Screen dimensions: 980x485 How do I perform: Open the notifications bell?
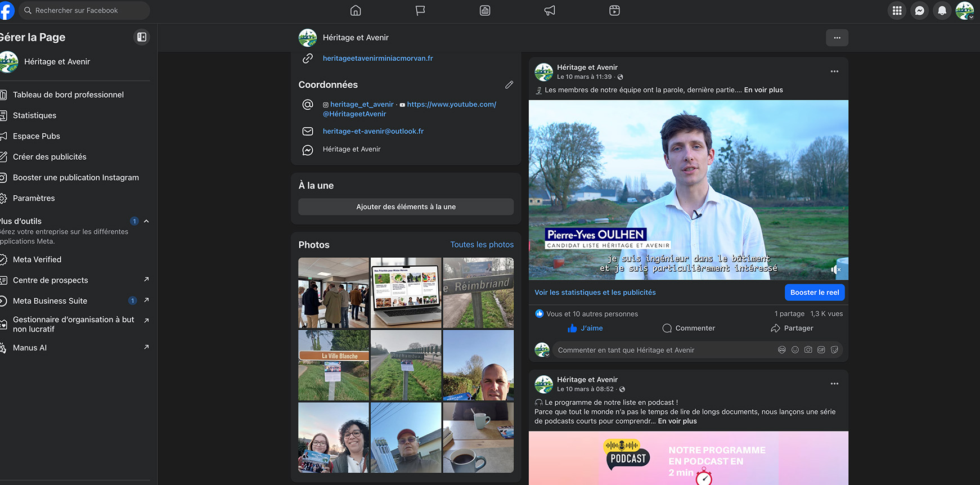coord(942,11)
